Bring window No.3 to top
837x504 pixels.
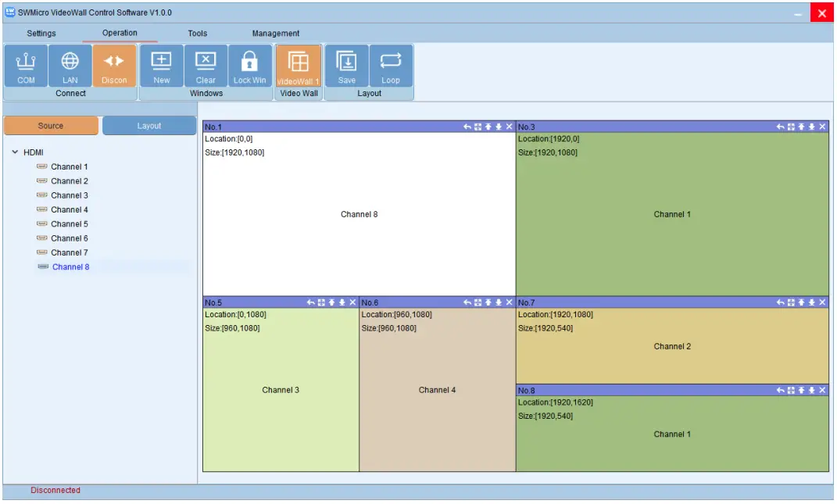pyautogui.click(x=801, y=127)
